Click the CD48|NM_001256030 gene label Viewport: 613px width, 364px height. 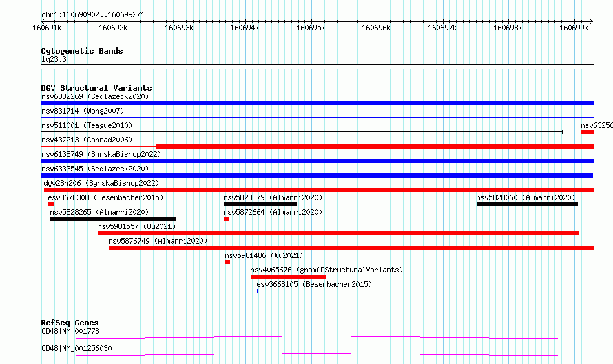click(x=76, y=348)
